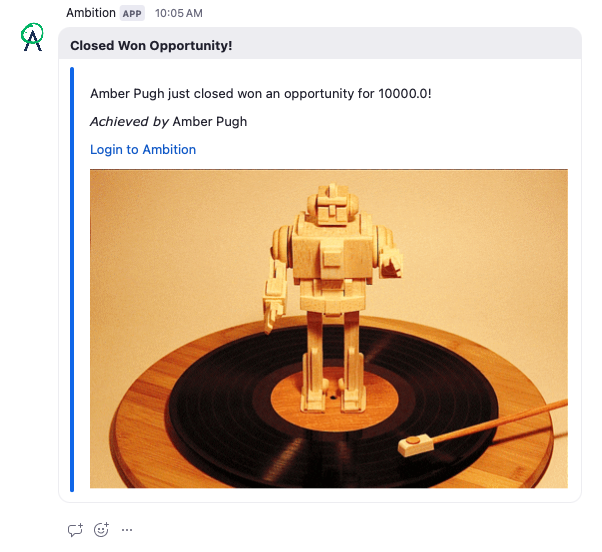Viewport: 602px width, 552px height.
Task: Click the turntable tonearm head in image
Action: coord(416,445)
